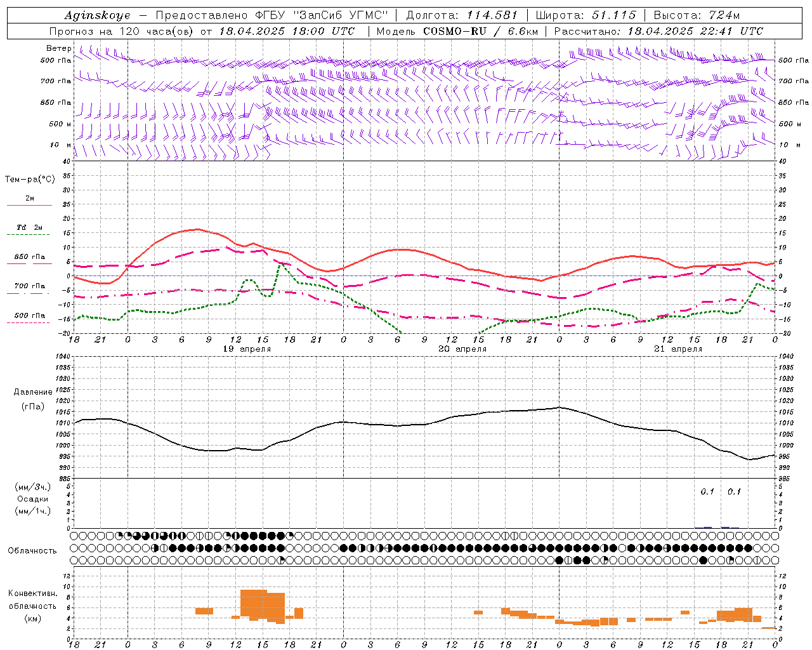Image resolution: width=812 pixels, height=650 pixels.
Task: Click the "Давление" pressure panel label
Action: pyautogui.click(x=33, y=392)
